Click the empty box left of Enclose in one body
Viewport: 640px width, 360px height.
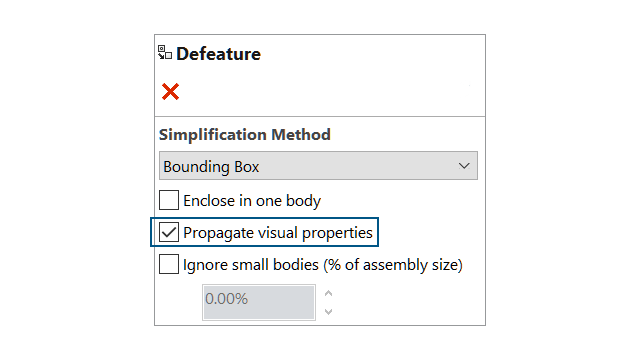click(169, 200)
